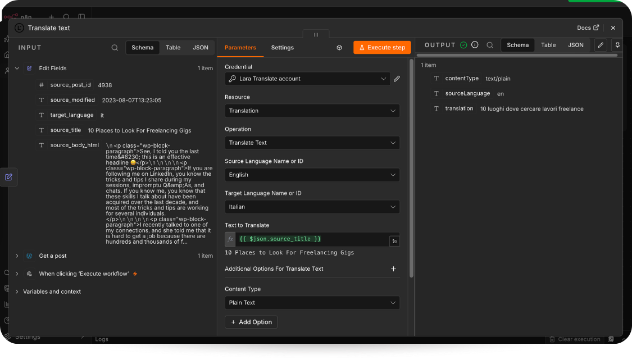Open the expression editor for Text to Translate
The width and height of the screenshot is (632, 364).
tap(394, 242)
